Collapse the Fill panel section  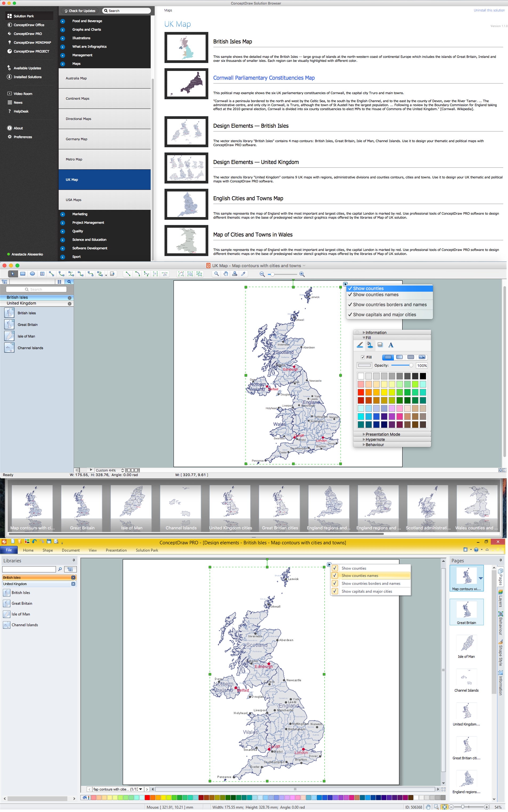[x=364, y=338]
